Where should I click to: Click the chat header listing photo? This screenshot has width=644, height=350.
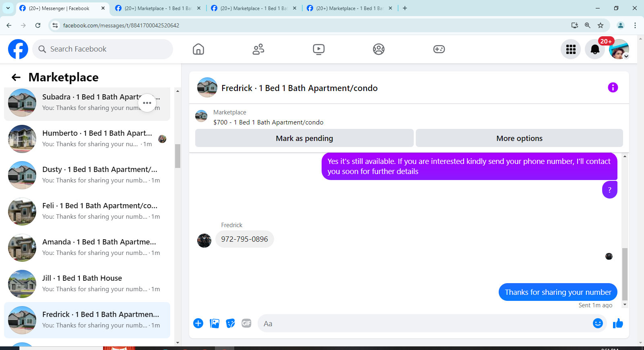207,87
